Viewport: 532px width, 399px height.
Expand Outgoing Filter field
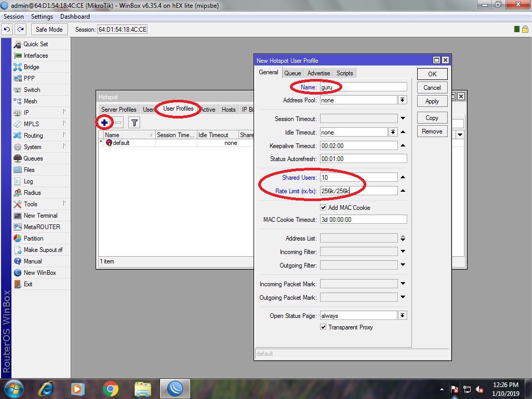pyautogui.click(x=403, y=265)
